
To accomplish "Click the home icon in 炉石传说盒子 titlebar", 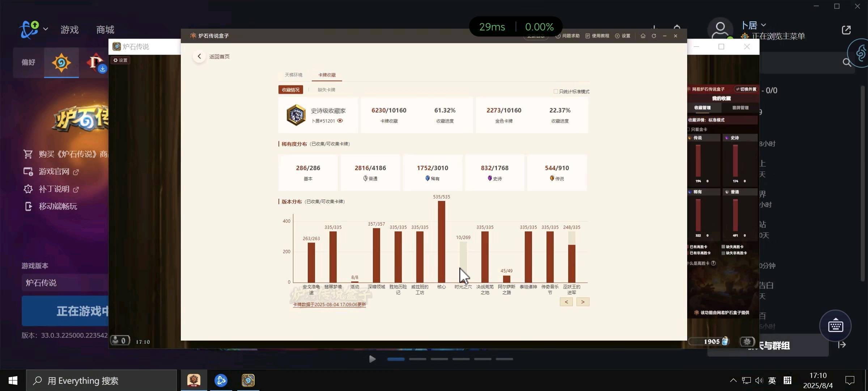I will (643, 36).
